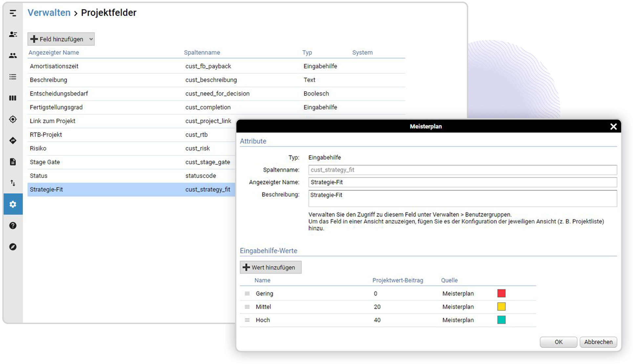Click the Gering value name
633x364 pixels.
point(264,293)
